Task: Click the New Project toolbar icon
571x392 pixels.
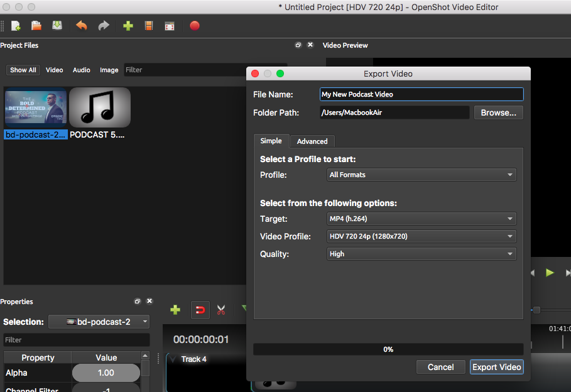Action: 16,26
